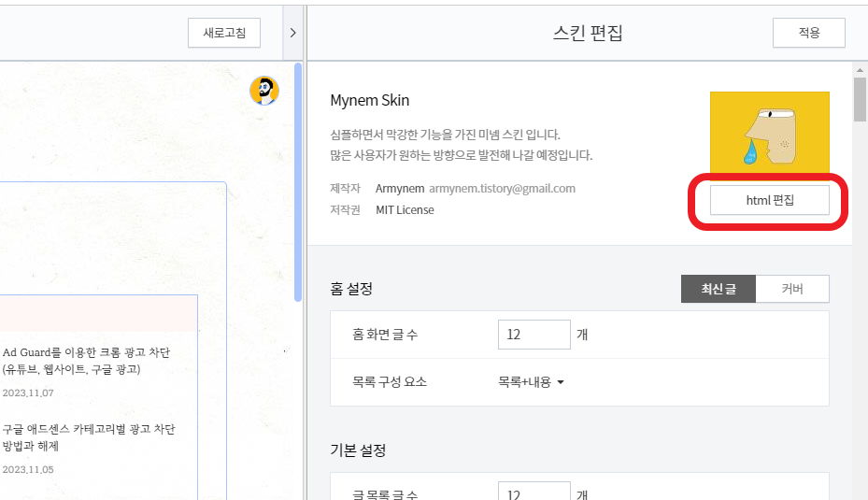The image size is (868, 500).
Task: Switch the home setting to 커버
Action: tap(792, 289)
